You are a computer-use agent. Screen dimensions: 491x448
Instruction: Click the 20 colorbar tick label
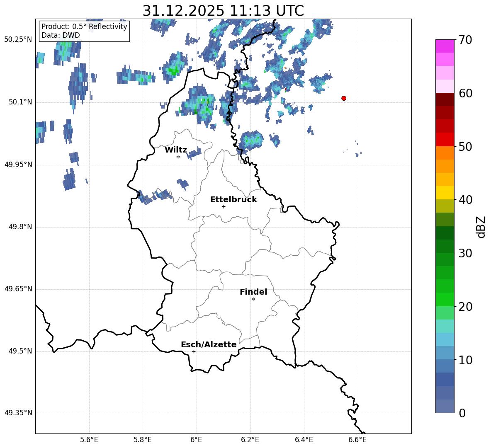466,307
